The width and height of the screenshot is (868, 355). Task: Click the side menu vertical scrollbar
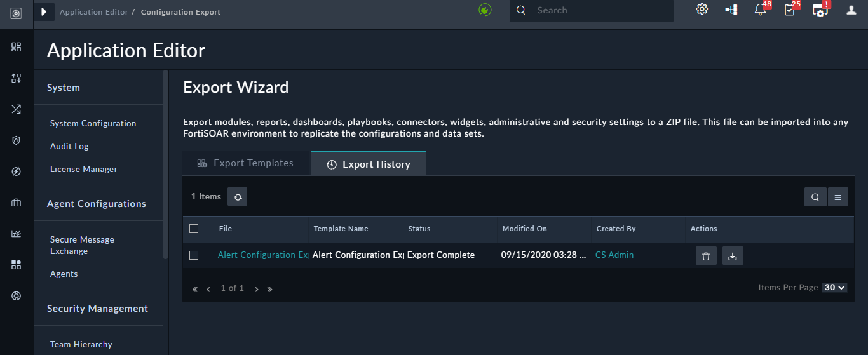pos(166,165)
